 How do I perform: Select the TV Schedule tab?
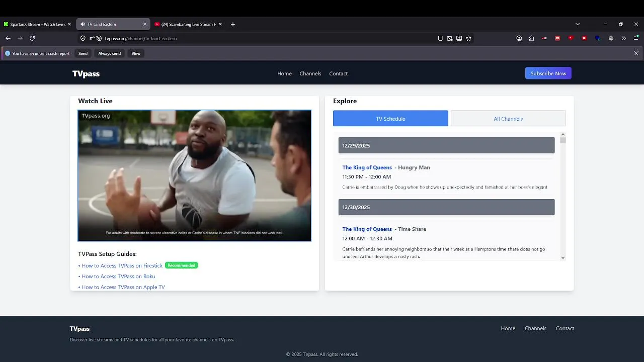click(390, 119)
